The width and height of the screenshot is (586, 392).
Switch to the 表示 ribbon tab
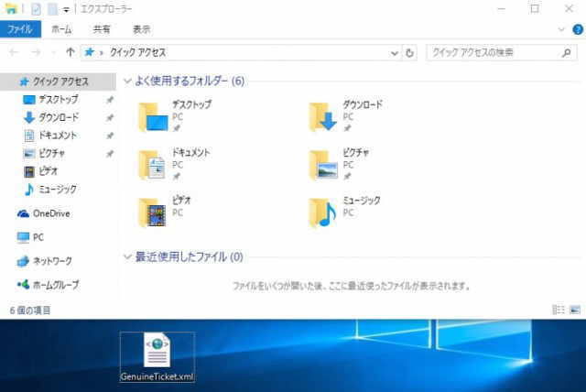click(x=142, y=29)
